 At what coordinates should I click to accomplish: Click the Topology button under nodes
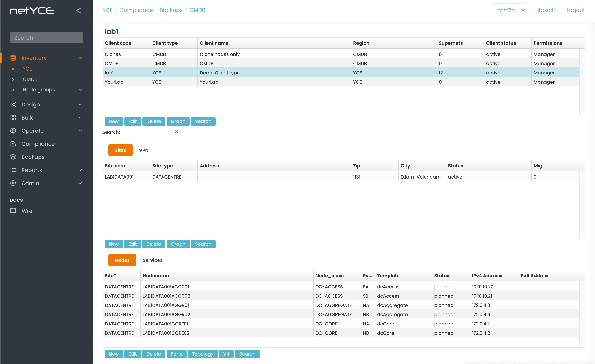click(202, 354)
